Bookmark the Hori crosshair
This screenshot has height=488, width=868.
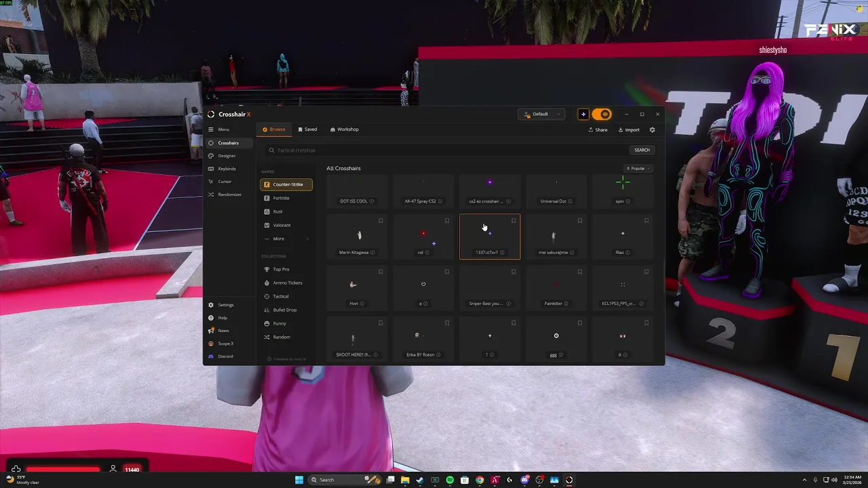click(x=380, y=272)
